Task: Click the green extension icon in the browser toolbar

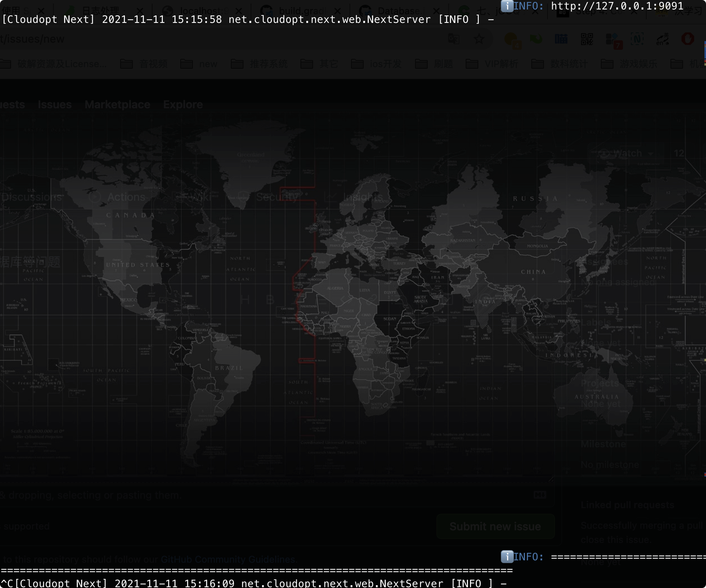Action: tap(536, 39)
